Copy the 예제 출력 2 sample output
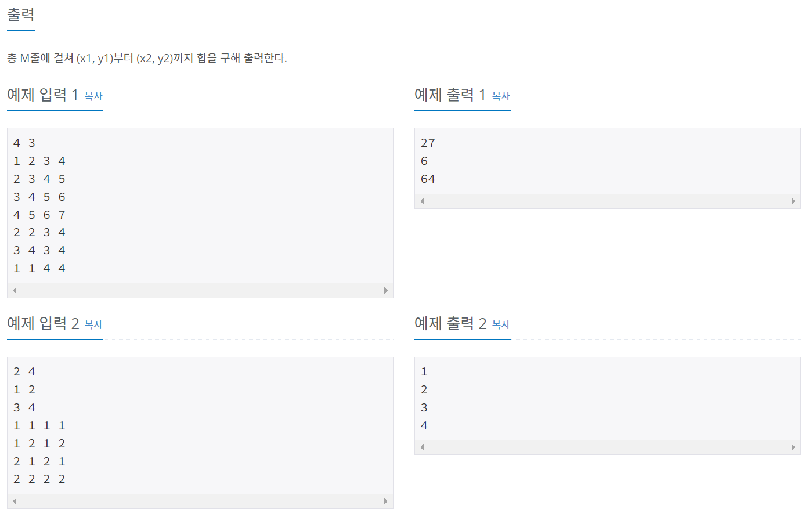 (x=501, y=325)
